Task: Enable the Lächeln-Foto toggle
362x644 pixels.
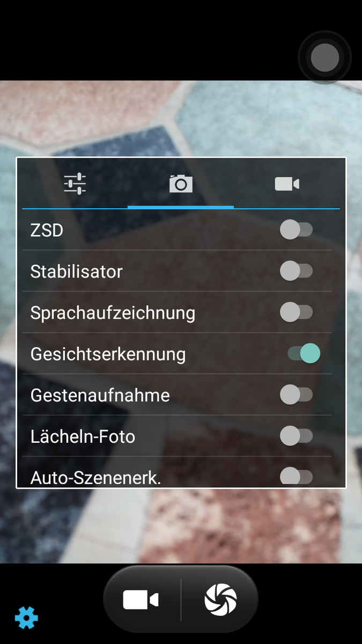Action: point(296,436)
